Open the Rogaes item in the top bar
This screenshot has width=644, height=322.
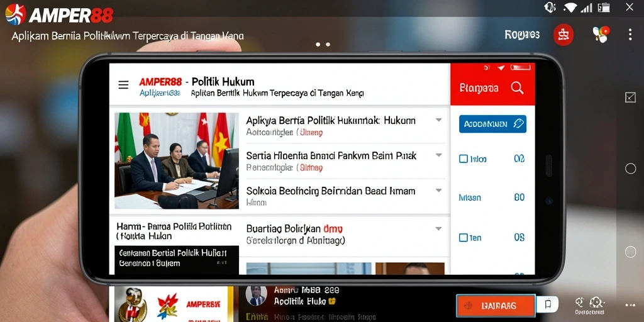pyautogui.click(x=522, y=35)
